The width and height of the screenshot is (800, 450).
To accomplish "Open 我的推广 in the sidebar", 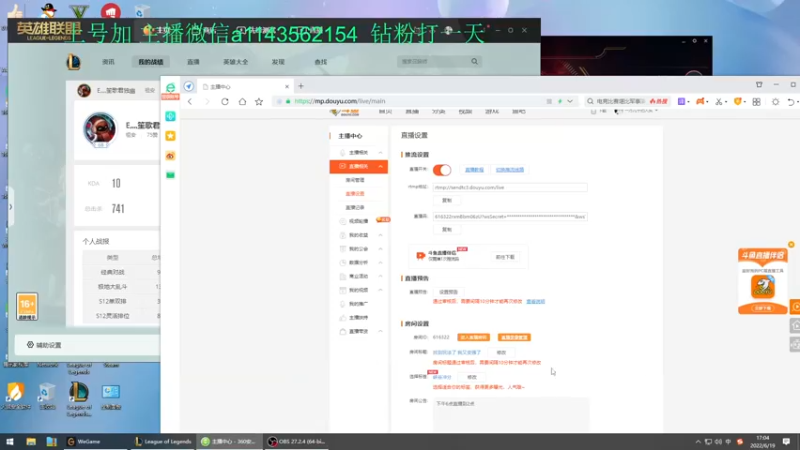I will pyautogui.click(x=358, y=304).
